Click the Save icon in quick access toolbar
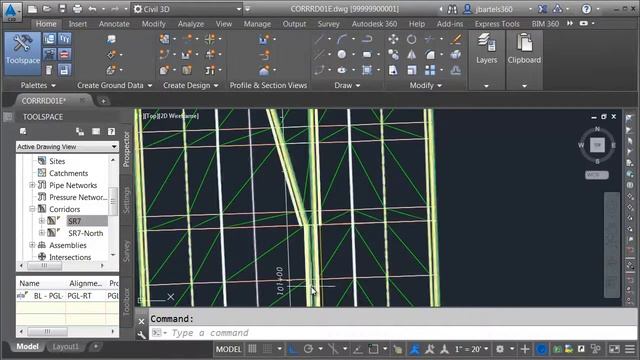 point(62,9)
